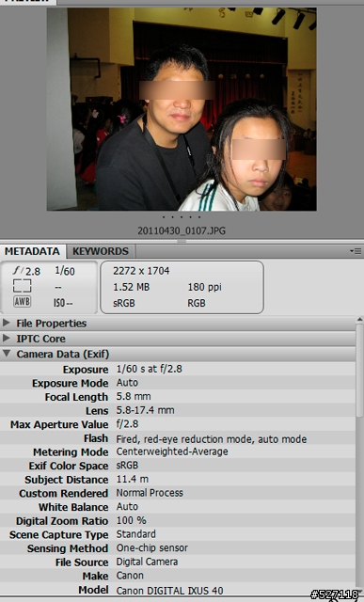Select the Digital Zoom Ratio 100 % value
364x602 pixels.
click(131, 520)
